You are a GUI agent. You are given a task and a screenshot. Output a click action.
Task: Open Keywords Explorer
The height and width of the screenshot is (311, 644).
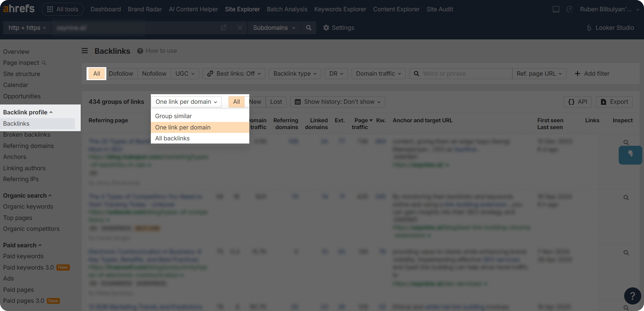coord(340,9)
